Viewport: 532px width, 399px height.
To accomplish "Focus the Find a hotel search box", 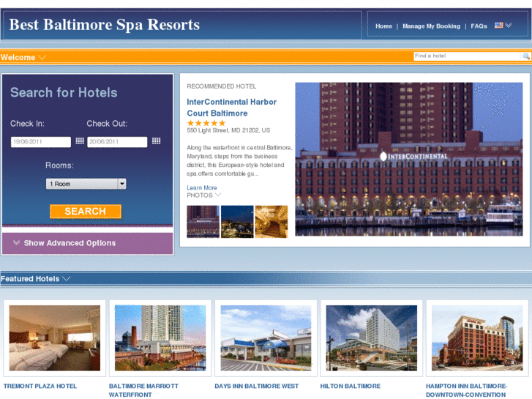I will click(x=467, y=56).
